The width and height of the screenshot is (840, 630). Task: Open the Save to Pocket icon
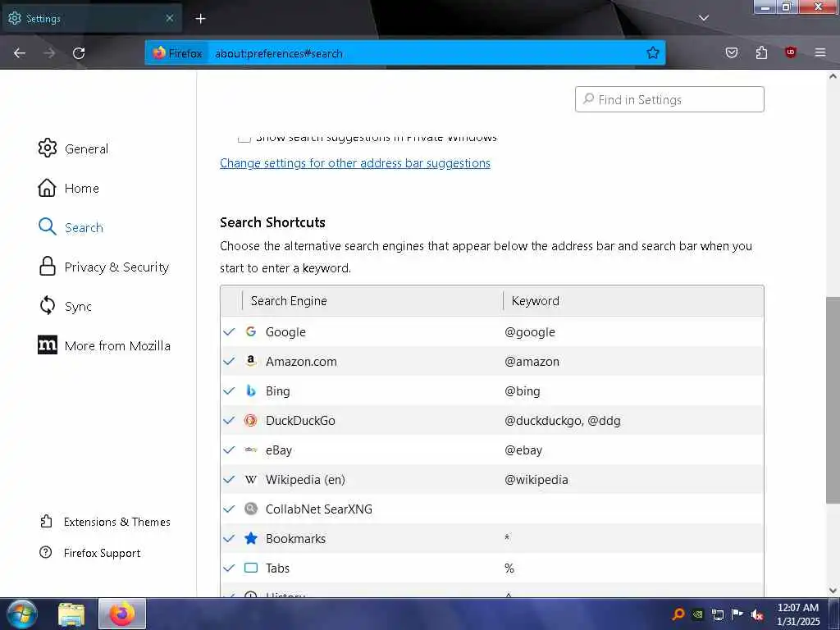[x=731, y=52]
